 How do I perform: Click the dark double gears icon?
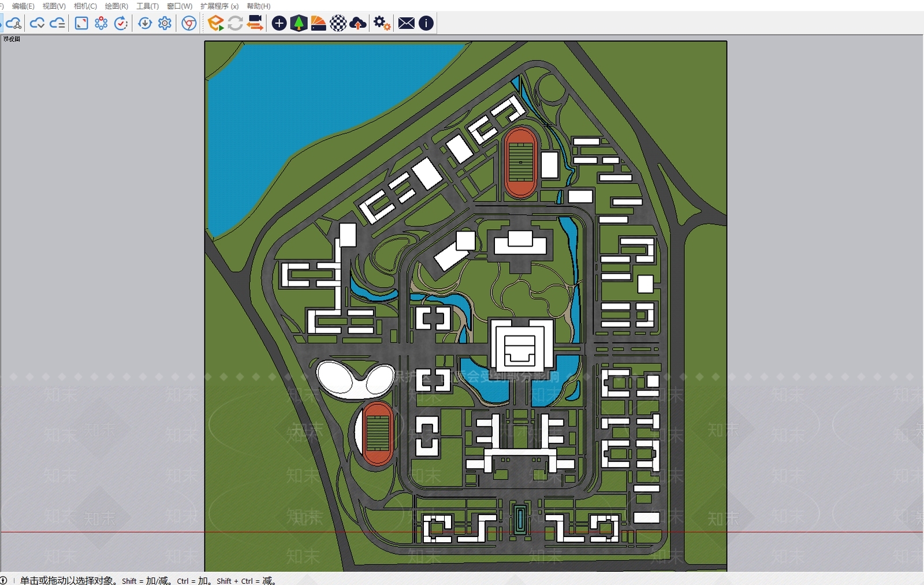point(382,23)
